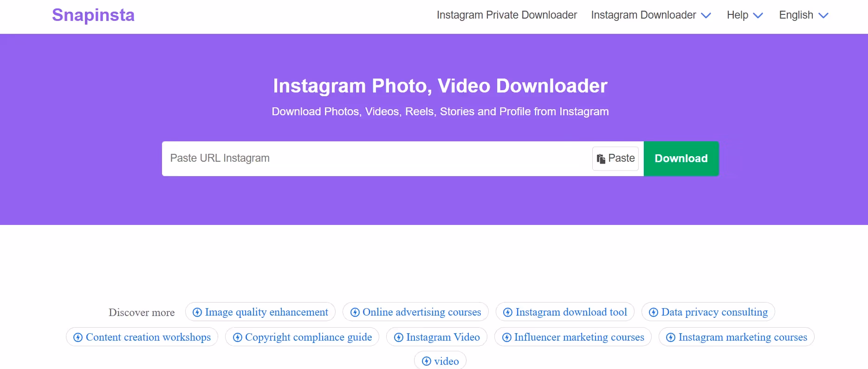
Task: Open the Help menu
Action: [745, 15]
